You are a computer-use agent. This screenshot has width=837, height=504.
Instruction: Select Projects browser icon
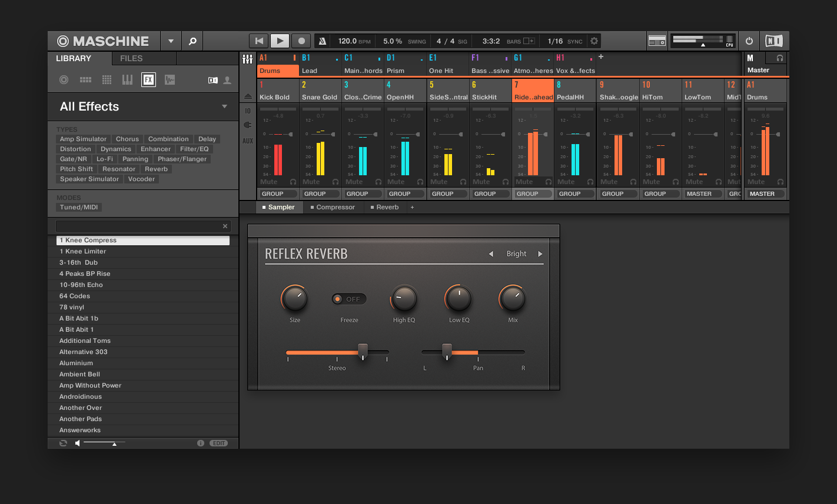(x=64, y=80)
